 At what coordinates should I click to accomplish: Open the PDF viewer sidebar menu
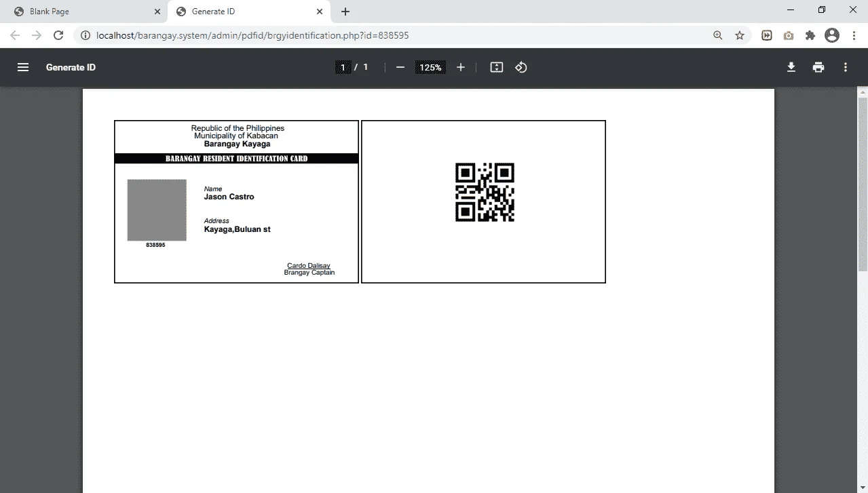(23, 67)
